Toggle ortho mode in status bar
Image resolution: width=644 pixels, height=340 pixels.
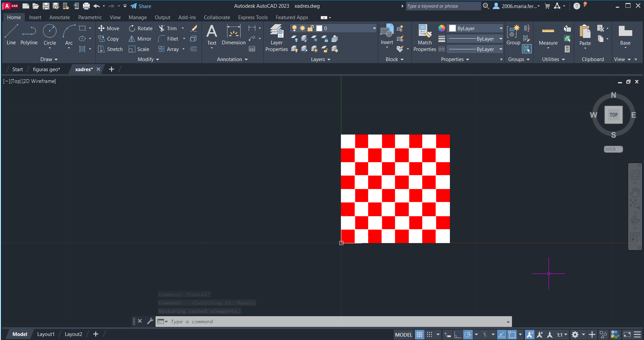coord(458,335)
